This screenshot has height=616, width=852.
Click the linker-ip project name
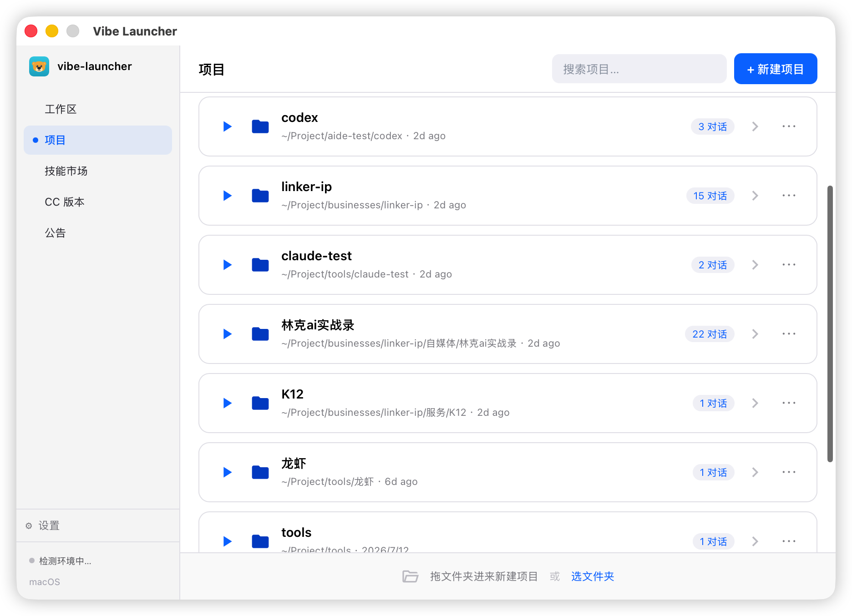coord(306,187)
